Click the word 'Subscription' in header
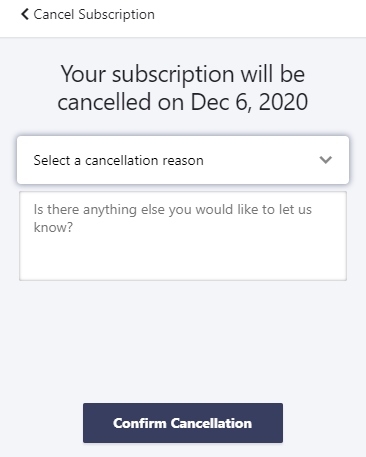The image size is (366, 457). tap(116, 15)
